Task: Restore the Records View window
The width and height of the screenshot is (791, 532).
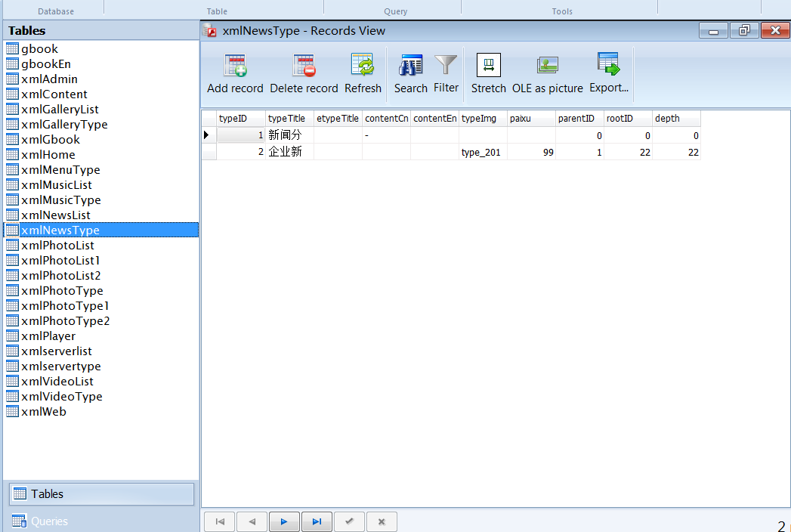Action: pyautogui.click(x=745, y=31)
